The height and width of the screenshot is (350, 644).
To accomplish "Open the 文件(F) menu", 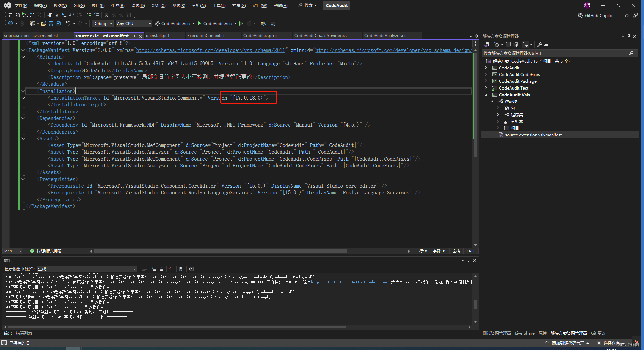I will click(x=21, y=6).
